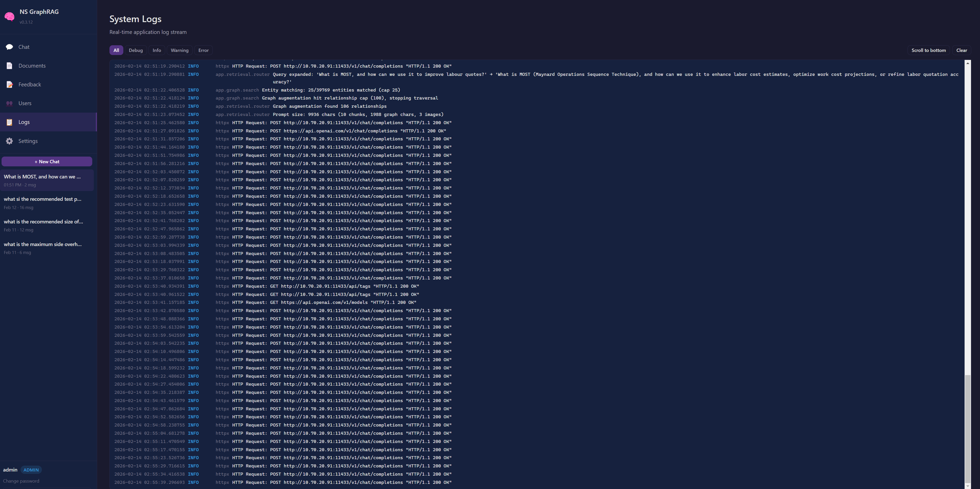Start a New Chat

pos(47,161)
